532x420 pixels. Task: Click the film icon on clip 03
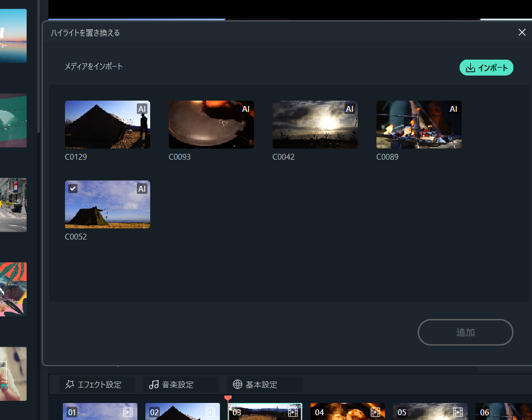293,412
